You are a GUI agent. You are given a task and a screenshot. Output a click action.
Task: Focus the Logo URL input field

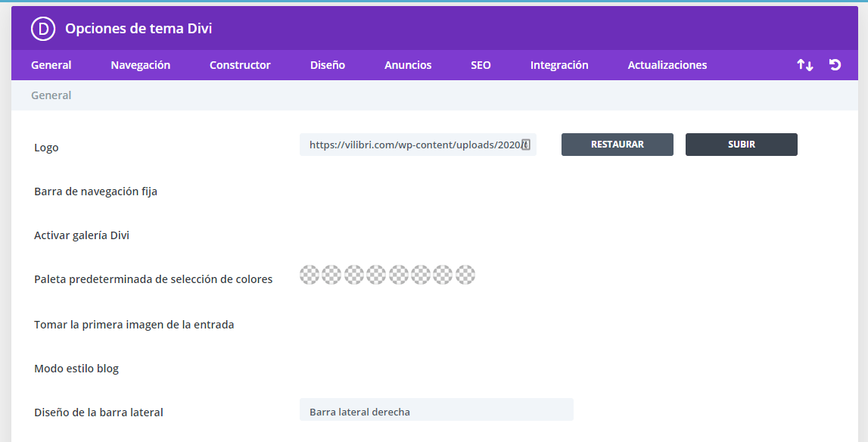click(418, 145)
